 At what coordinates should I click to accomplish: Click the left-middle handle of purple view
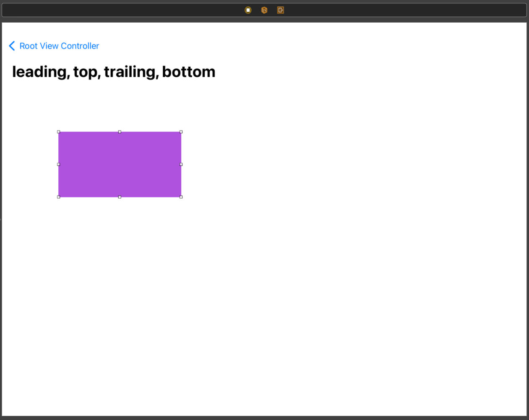coord(58,164)
